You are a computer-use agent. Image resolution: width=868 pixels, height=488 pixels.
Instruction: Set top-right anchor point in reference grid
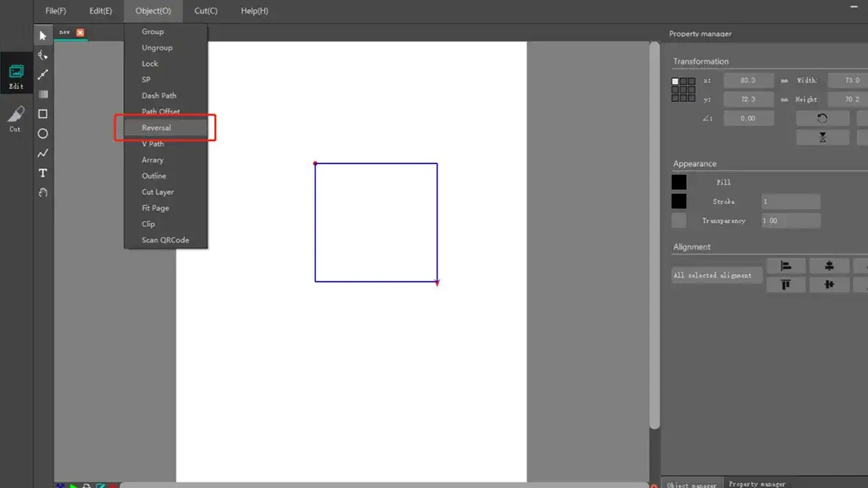coord(692,82)
